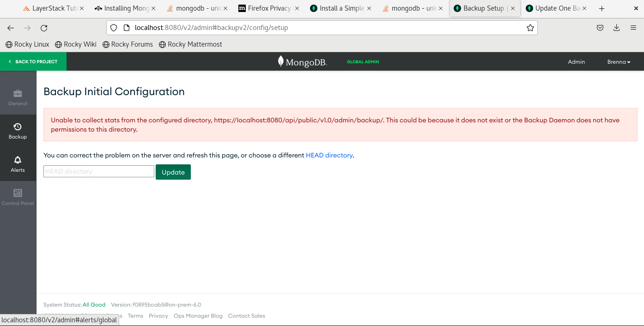Open a new browser tab
Image resolution: width=644 pixels, height=326 pixels.
point(601,8)
